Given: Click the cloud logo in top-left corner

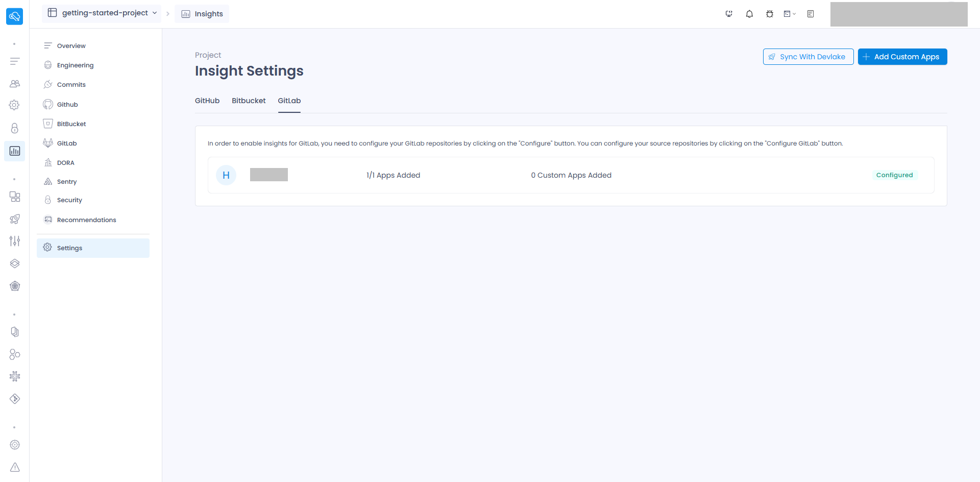Looking at the screenshot, I should (14, 16).
